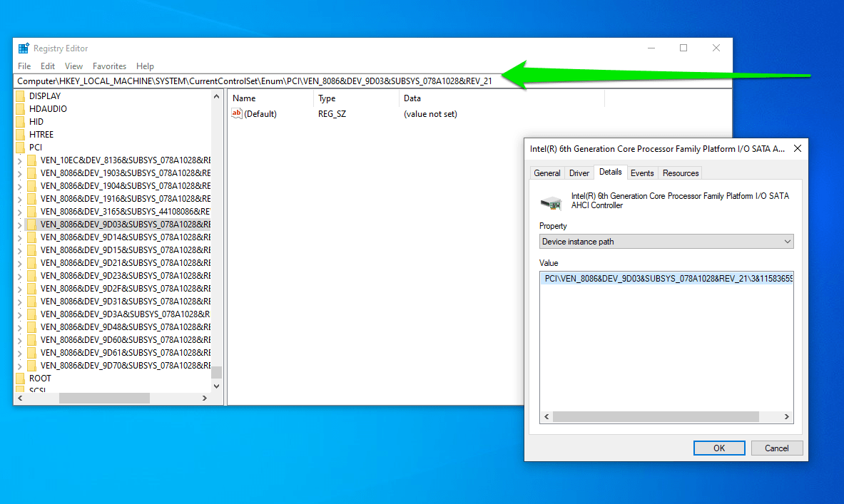Click the folder icon of VEN_8086&DEV_9D61

(x=32, y=353)
